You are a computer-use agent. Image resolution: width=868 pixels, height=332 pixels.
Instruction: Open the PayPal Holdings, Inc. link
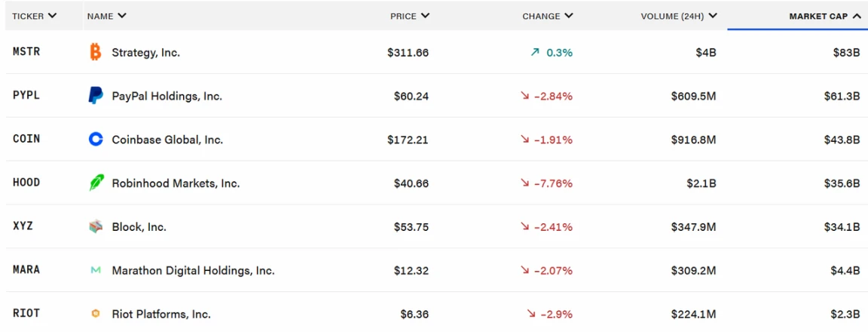tap(167, 96)
